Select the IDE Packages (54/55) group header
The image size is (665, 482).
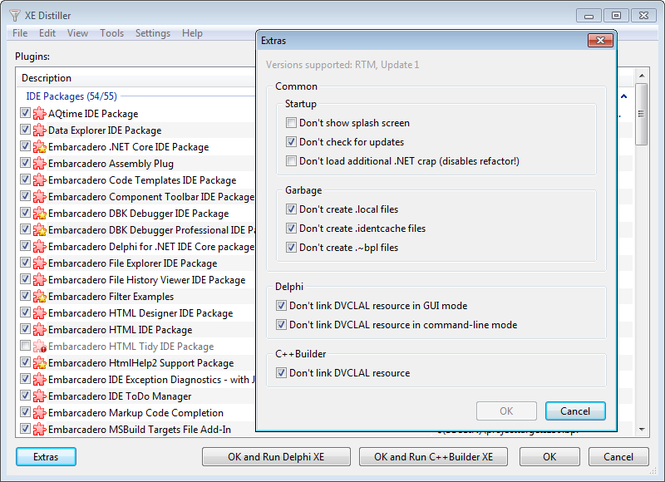coord(72,96)
